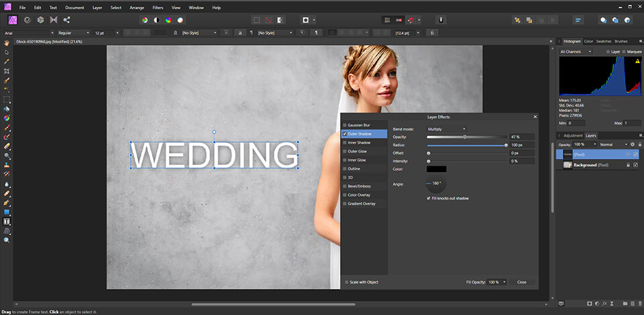Select the Flood Fill bucket tool

tap(7, 109)
